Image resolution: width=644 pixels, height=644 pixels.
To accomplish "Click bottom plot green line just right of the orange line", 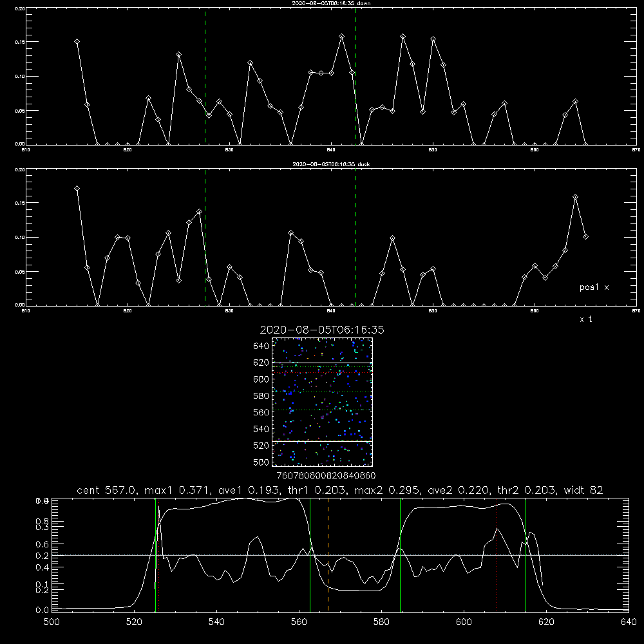I will tap(400, 554).
